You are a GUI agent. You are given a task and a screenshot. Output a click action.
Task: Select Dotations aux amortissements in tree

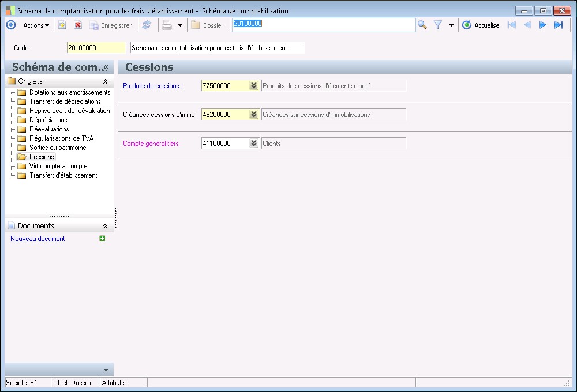[x=69, y=92]
